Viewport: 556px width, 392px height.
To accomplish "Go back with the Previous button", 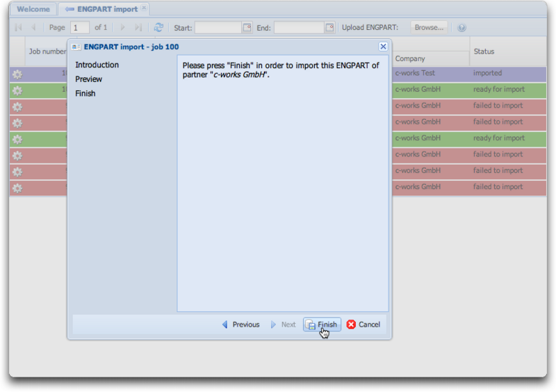I will 240,325.
